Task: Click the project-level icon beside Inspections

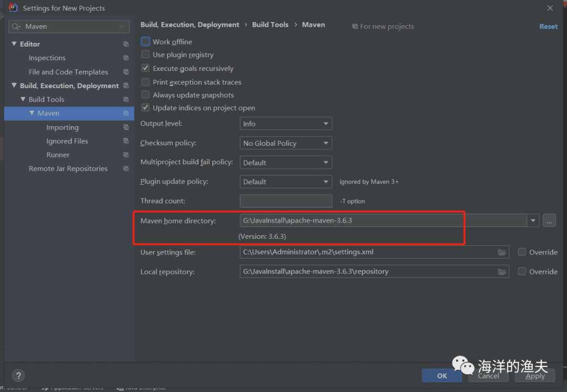Action: click(126, 58)
